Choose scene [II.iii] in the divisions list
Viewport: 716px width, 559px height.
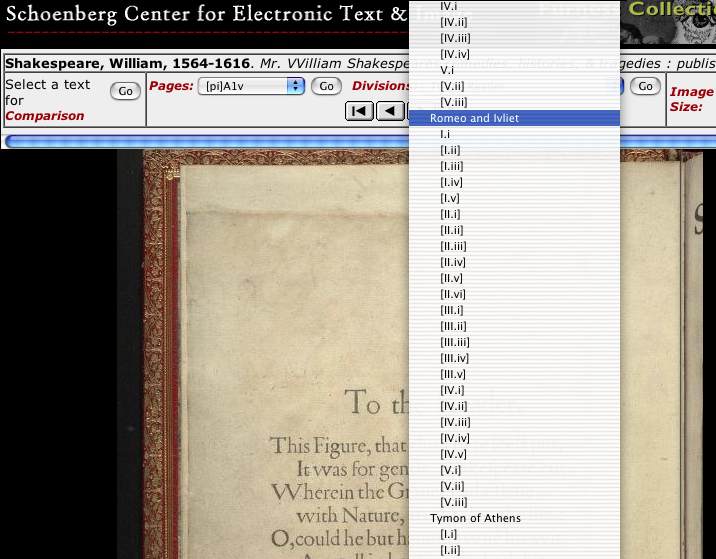point(453,246)
